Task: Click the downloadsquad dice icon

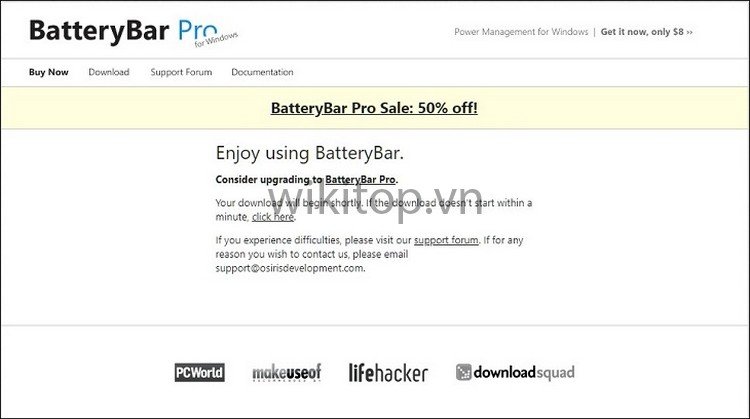Action: tap(463, 372)
